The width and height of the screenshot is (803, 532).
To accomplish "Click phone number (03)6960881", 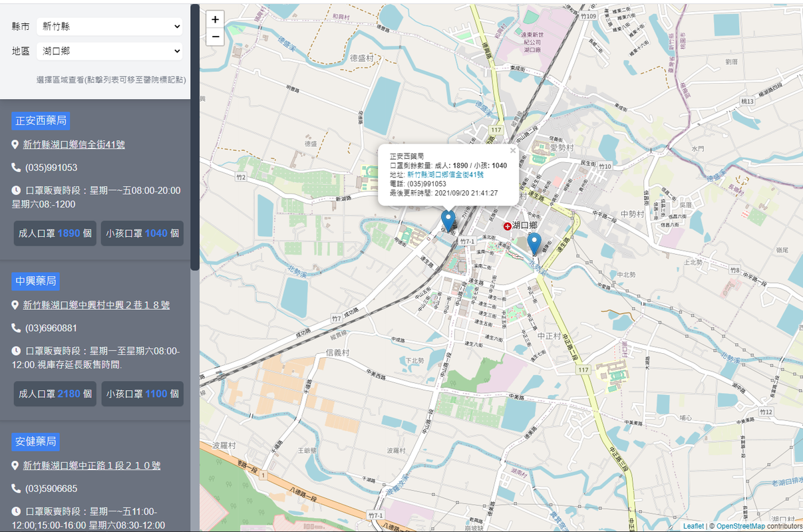I will [x=51, y=328].
